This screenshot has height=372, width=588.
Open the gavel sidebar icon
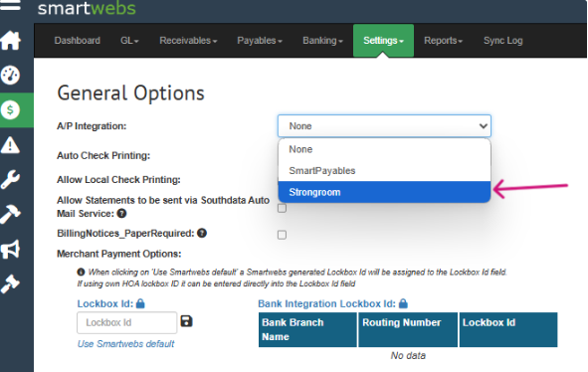(x=11, y=283)
